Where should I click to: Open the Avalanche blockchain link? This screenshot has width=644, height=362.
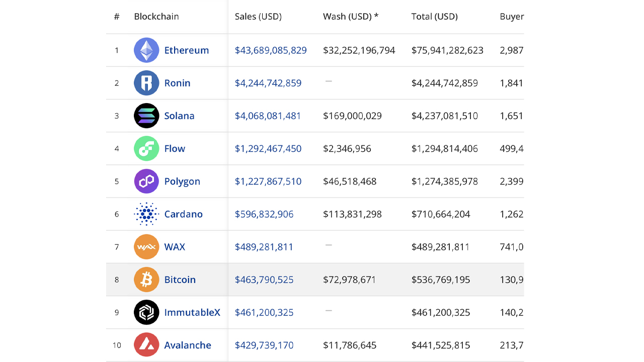188,345
